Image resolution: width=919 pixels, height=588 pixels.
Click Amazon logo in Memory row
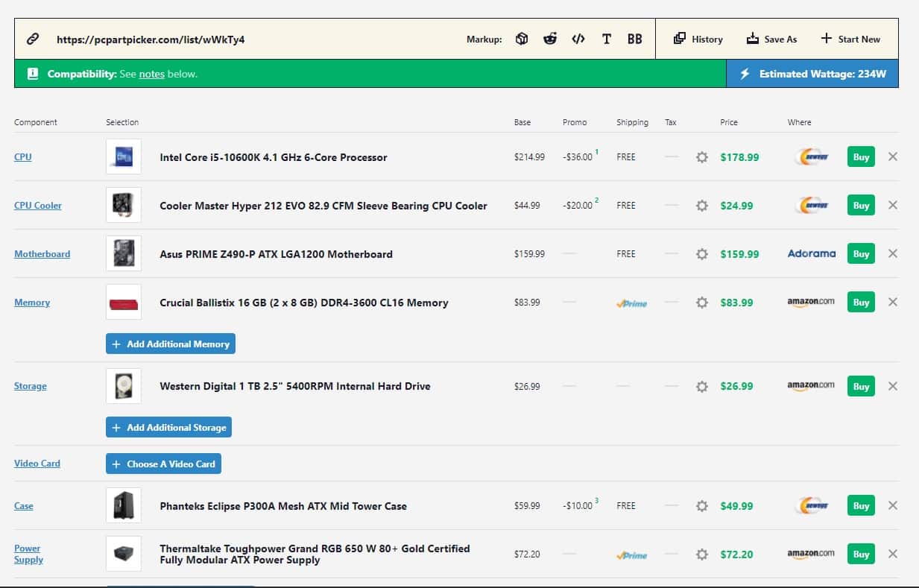(x=811, y=302)
